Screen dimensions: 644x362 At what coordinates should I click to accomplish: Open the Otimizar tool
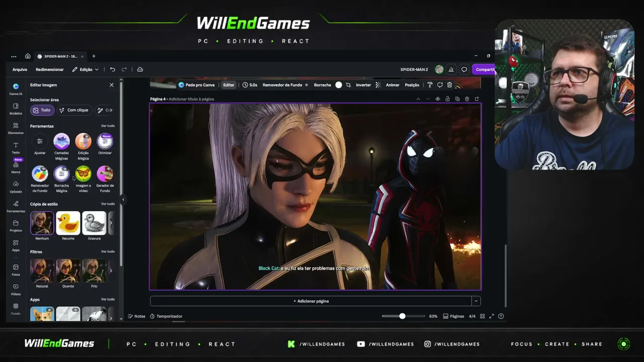click(105, 144)
